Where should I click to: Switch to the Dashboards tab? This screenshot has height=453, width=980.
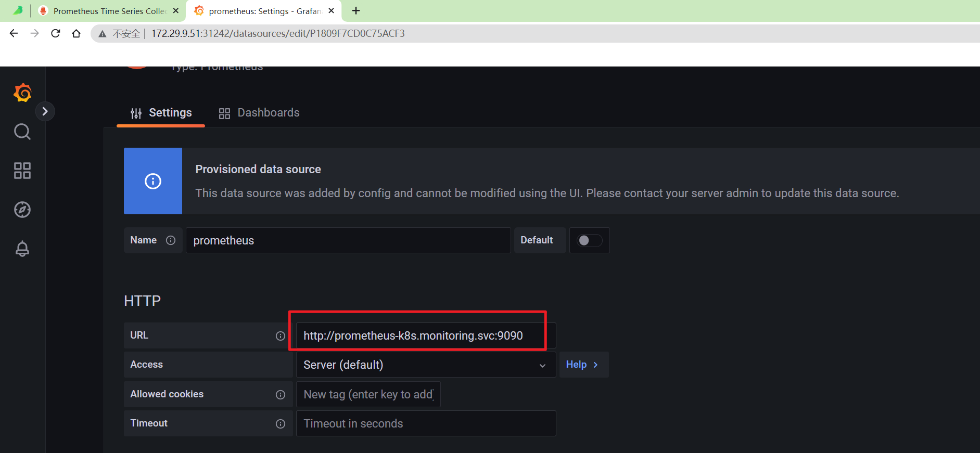(259, 113)
